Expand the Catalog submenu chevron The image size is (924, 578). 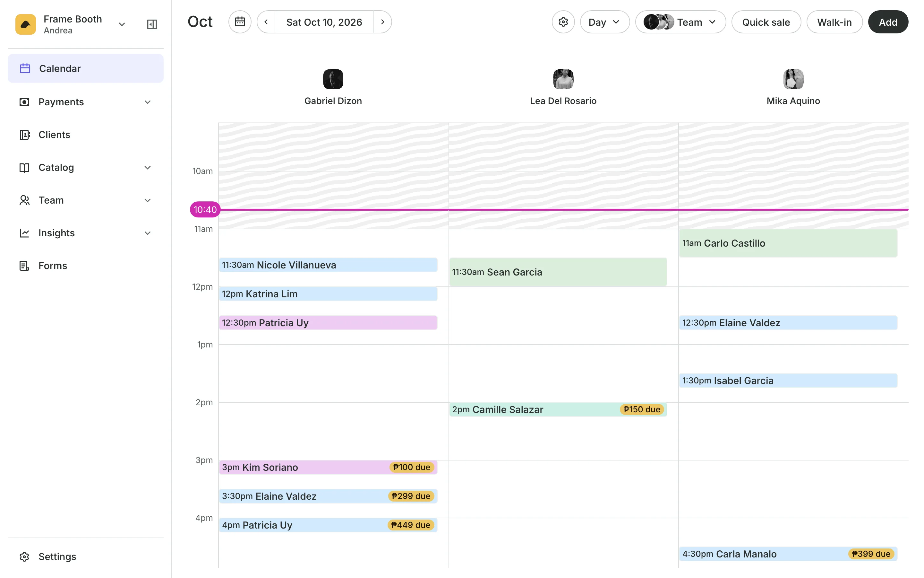click(x=148, y=167)
